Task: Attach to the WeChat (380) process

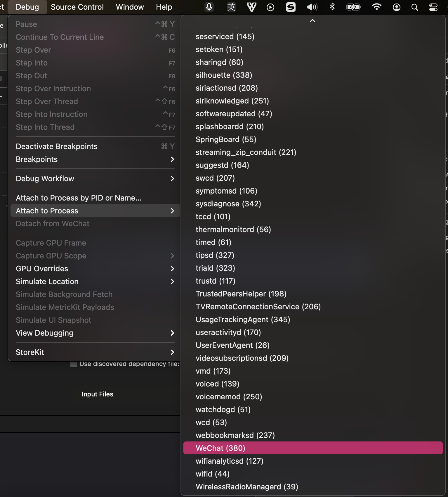Action: (x=313, y=448)
